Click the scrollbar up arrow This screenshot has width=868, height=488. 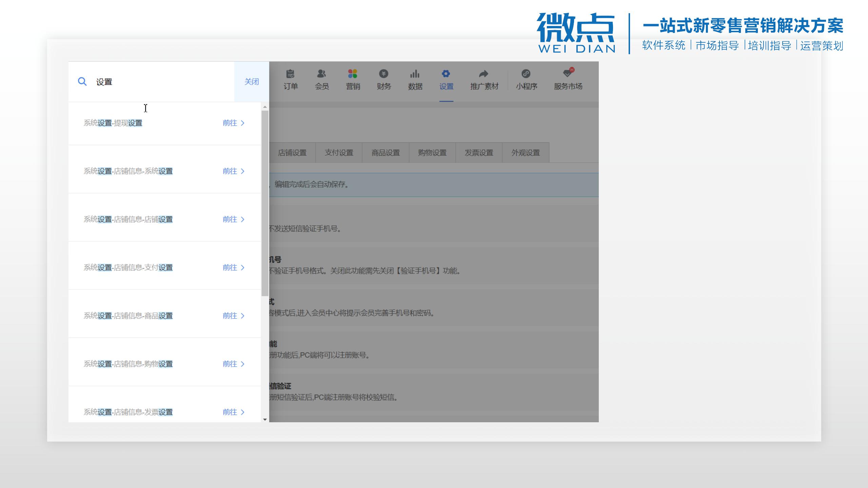point(265,107)
